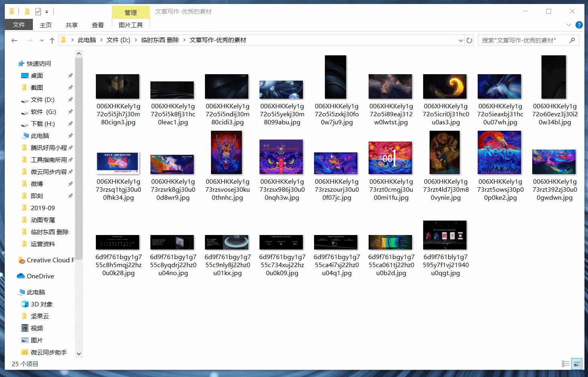Click the New folder quick access icon
Image resolution: width=588 pixels, height=377 pixels.
(x=27, y=12)
